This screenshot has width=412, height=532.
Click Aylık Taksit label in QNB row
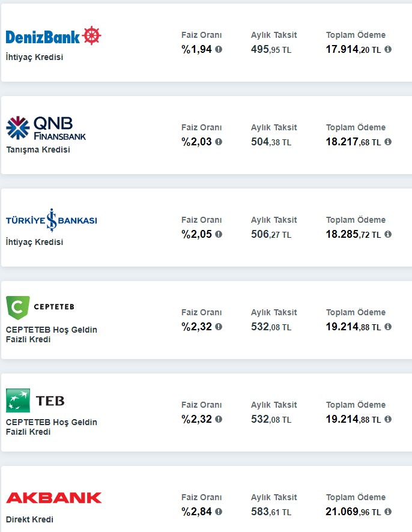point(274,127)
